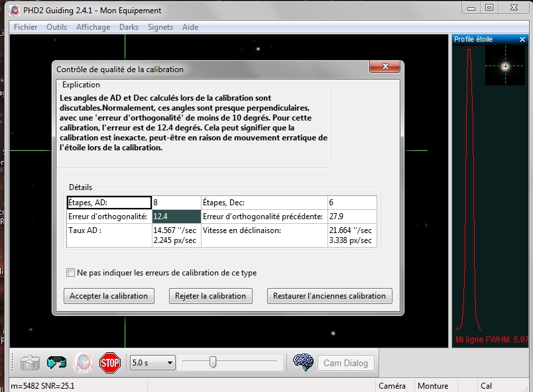Image resolution: width=533 pixels, height=392 pixels.
Task: Open the Aide menu
Action: point(190,27)
